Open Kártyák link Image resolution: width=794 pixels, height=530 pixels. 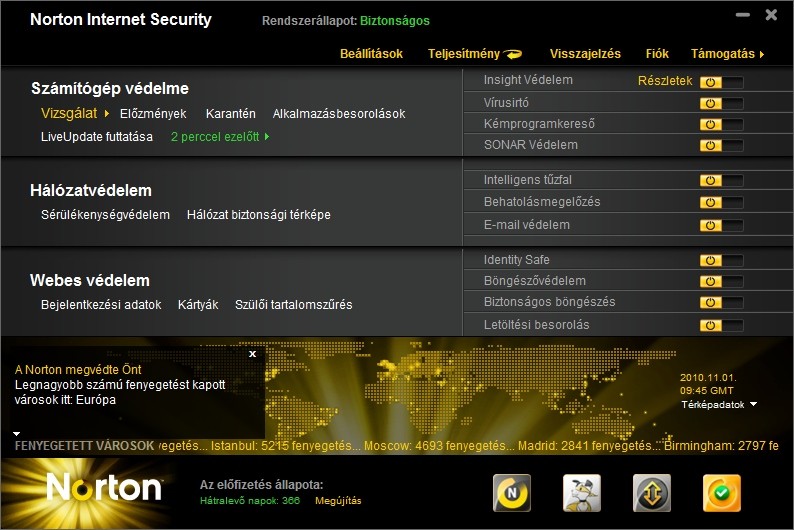point(198,305)
